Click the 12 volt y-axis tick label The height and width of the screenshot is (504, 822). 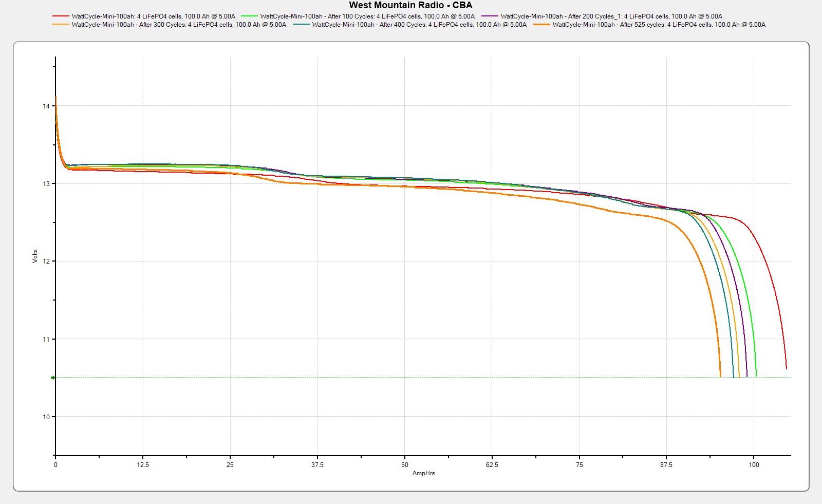click(x=46, y=262)
